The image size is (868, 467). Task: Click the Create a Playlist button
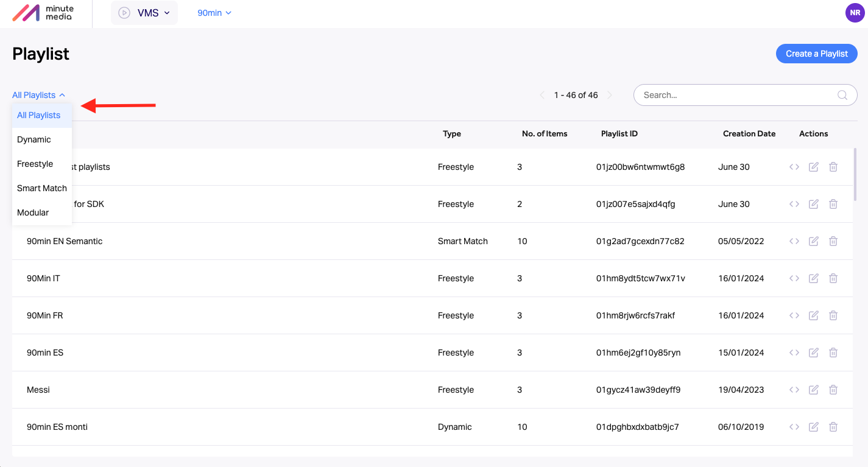pyautogui.click(x=816, y=54)
